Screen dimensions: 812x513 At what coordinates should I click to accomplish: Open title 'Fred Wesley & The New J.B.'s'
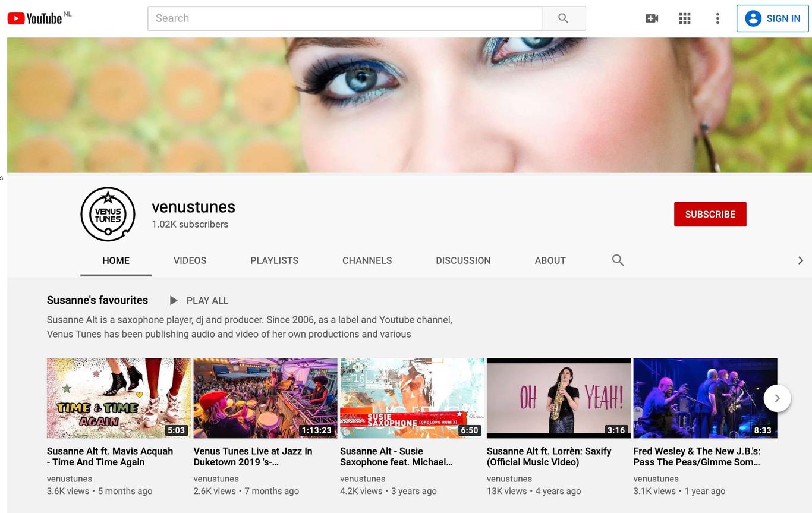[x=697, y=457]
